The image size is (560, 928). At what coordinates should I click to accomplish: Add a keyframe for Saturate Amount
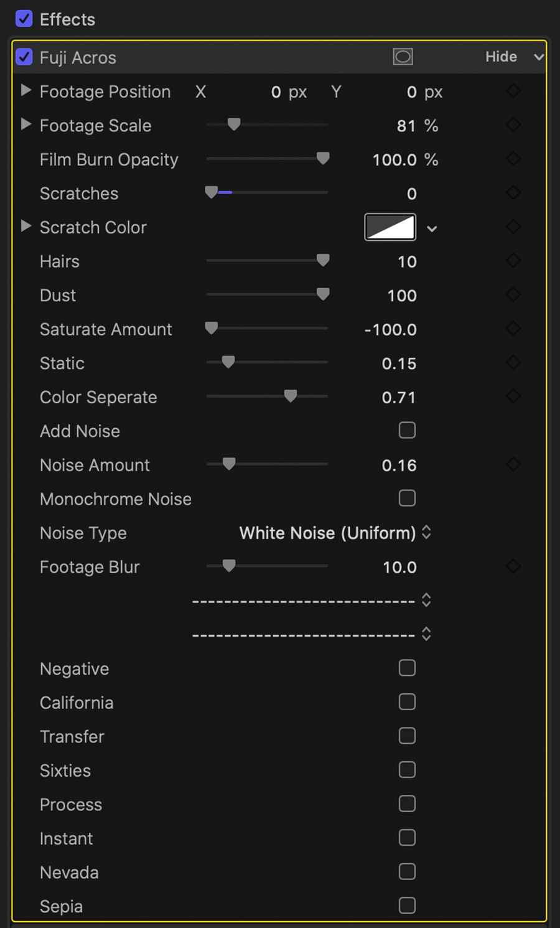coord(513,329)
